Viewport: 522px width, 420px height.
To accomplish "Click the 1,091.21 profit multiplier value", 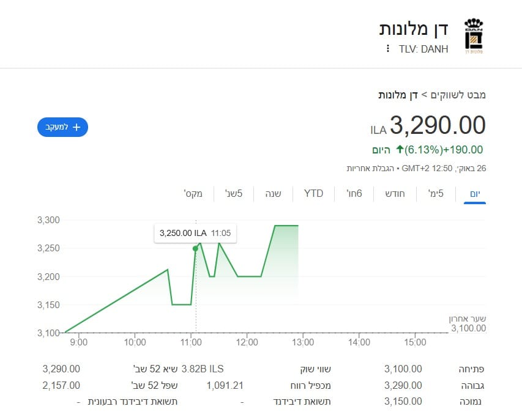I will coord(226,386).
